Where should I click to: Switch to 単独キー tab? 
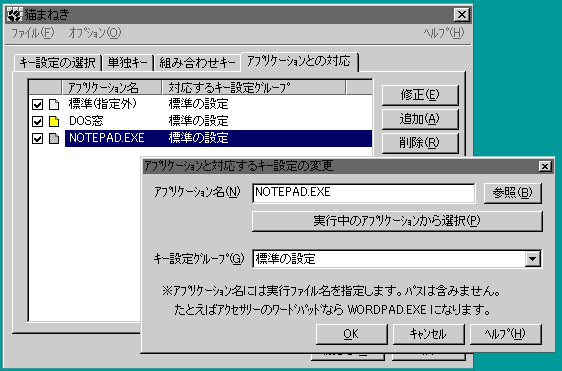click(128, 63)
